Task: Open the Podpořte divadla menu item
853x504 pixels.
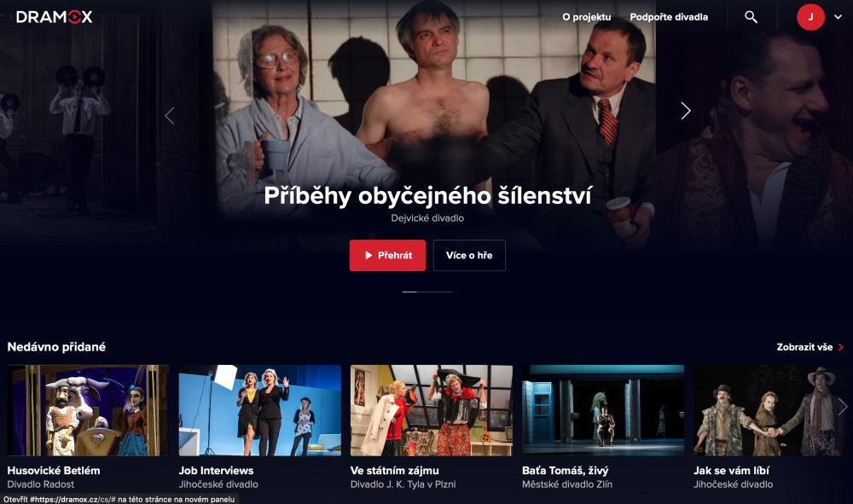Action: (x=669, y=17)
